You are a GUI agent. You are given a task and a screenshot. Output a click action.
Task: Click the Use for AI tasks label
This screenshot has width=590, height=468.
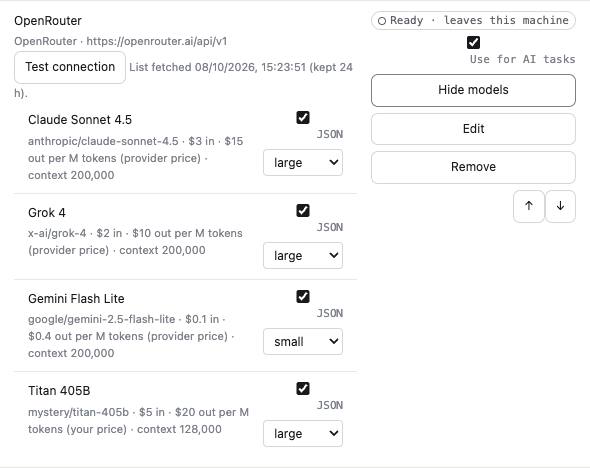(x=523, y=59)
